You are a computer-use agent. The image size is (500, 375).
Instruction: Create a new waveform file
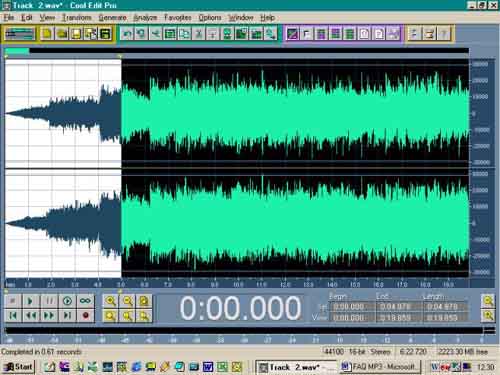[47, 34]
